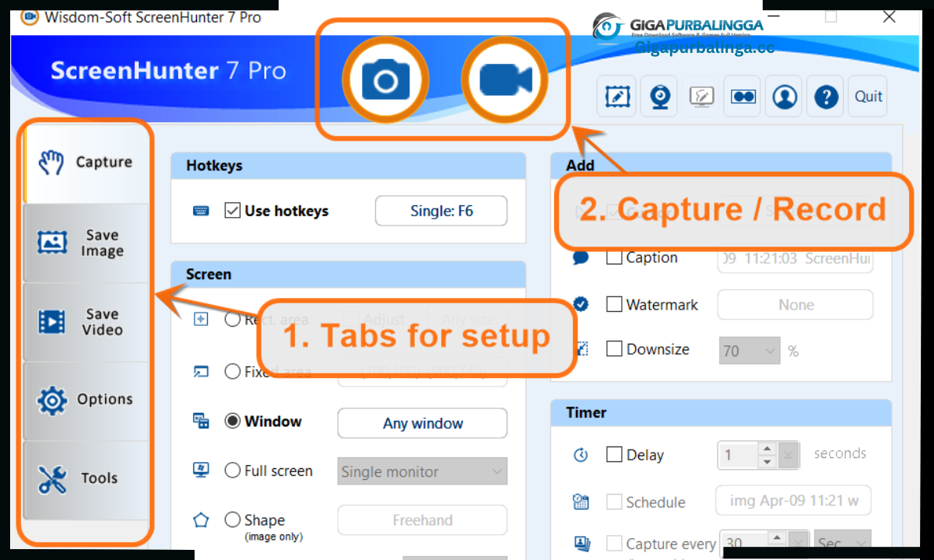934x560 pixels.
Task: Enable the Delay checkbox
Action: [x=614, y=455]
